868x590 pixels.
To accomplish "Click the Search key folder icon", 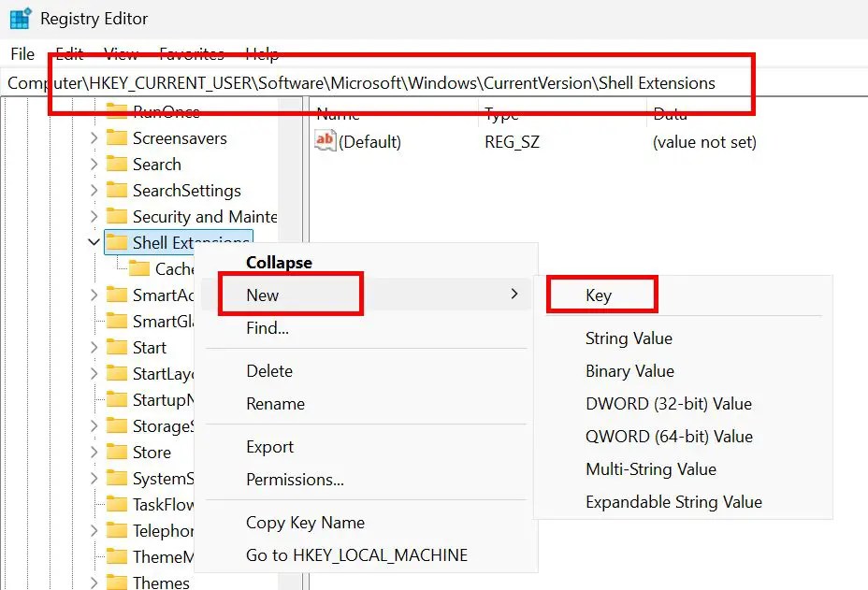I will [116, 164].
